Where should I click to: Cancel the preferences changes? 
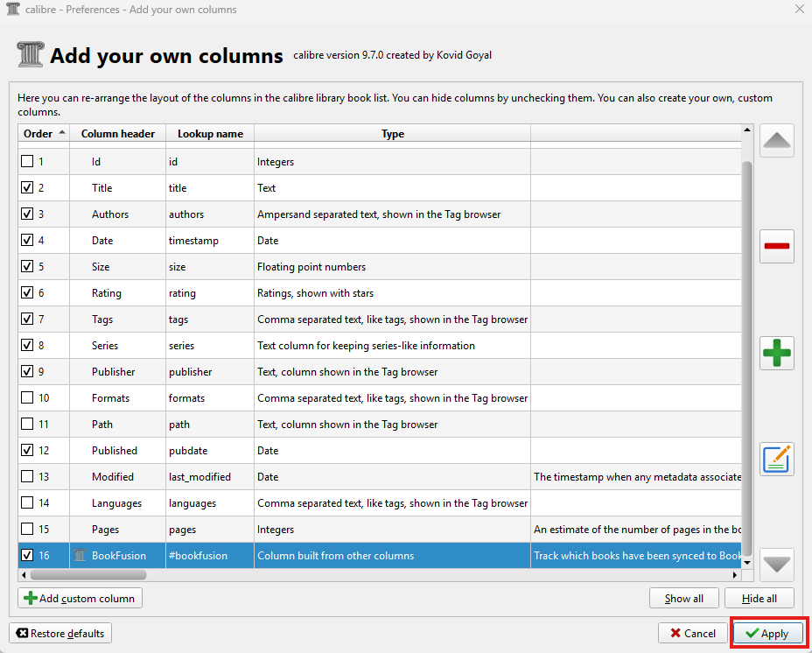[x=693, y=634]
